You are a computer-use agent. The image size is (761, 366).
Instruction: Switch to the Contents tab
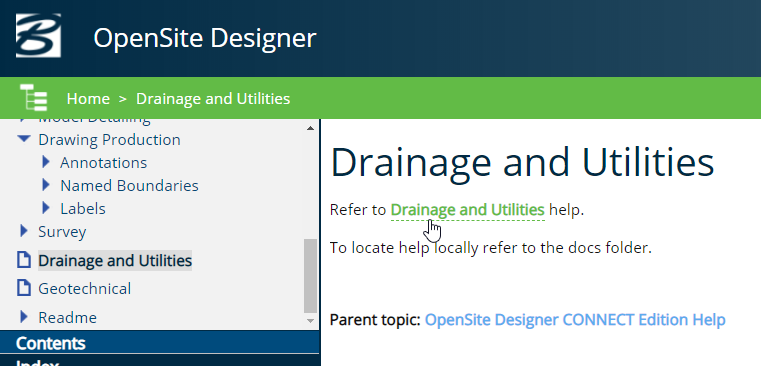pyautogui.click(x=160, y=343)
